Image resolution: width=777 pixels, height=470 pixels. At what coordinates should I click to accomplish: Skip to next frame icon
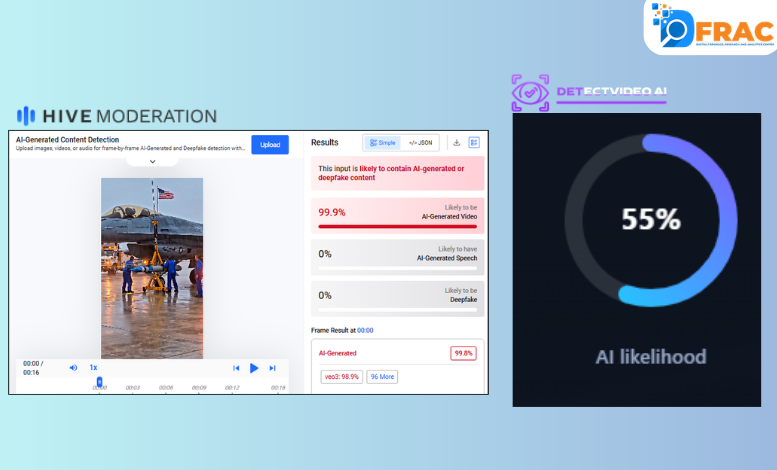(272, 368)
